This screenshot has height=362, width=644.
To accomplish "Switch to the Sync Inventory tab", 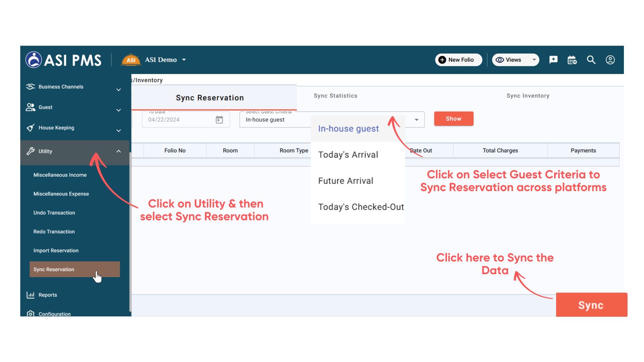I will tap(528, 96).
